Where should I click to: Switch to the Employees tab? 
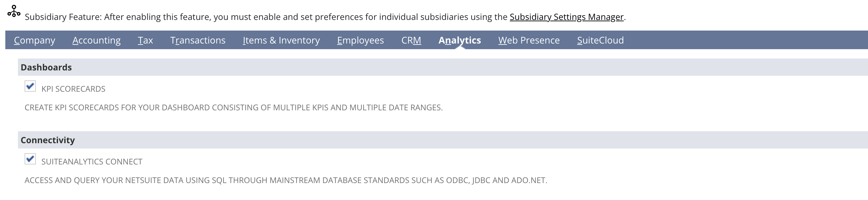(x=360, y=40)
